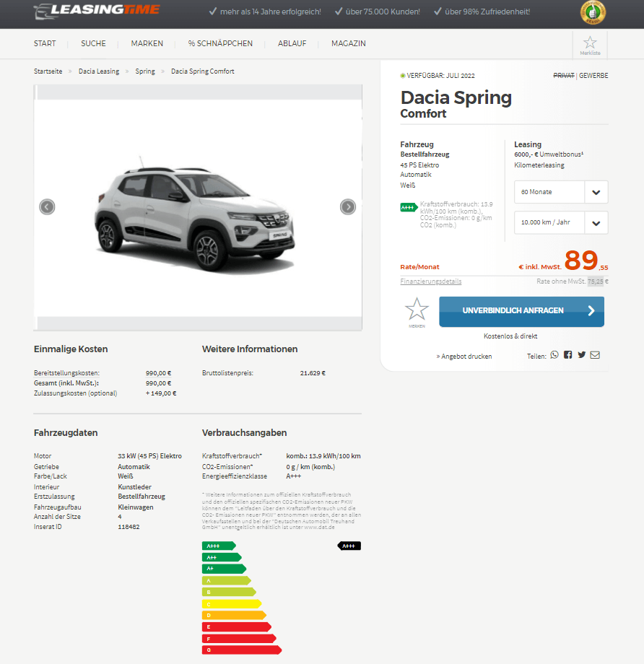Open MARKEN in navigation
644x664 pixels.
[147, 43]
